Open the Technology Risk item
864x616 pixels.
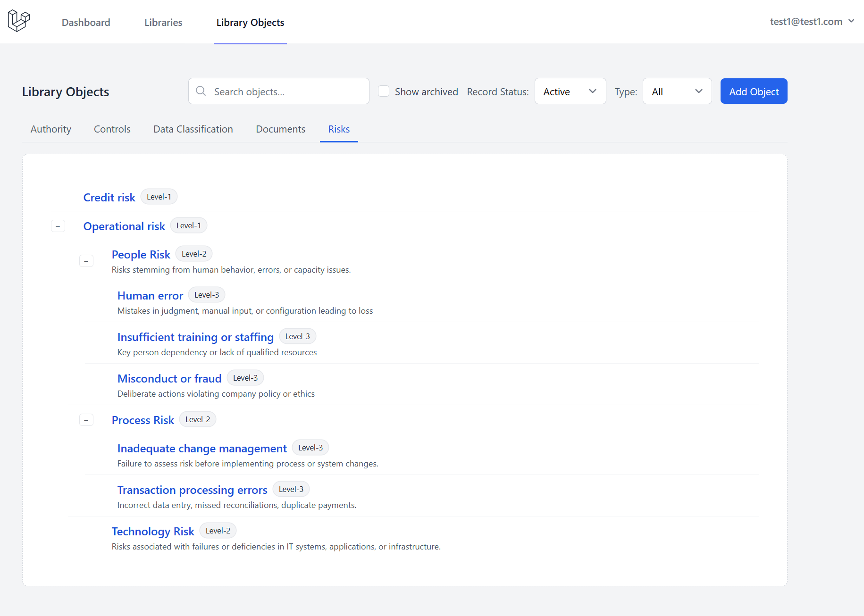(153, 532)
